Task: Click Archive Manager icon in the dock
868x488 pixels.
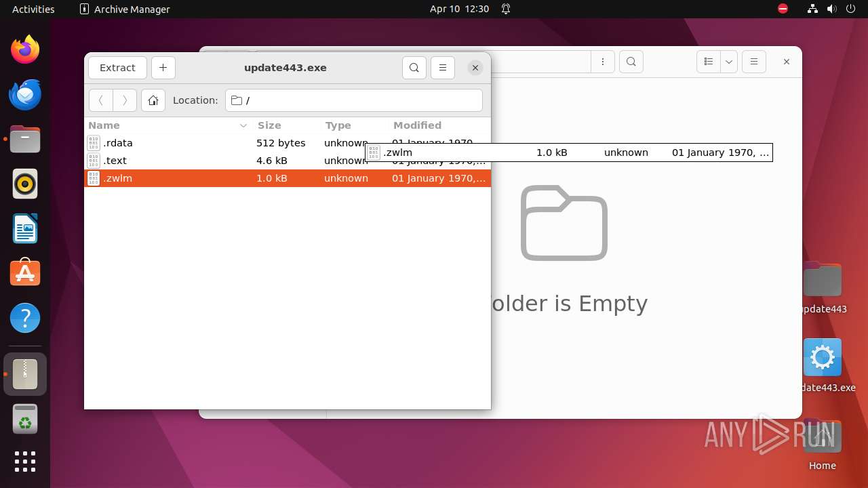Action: pos(25,373)
